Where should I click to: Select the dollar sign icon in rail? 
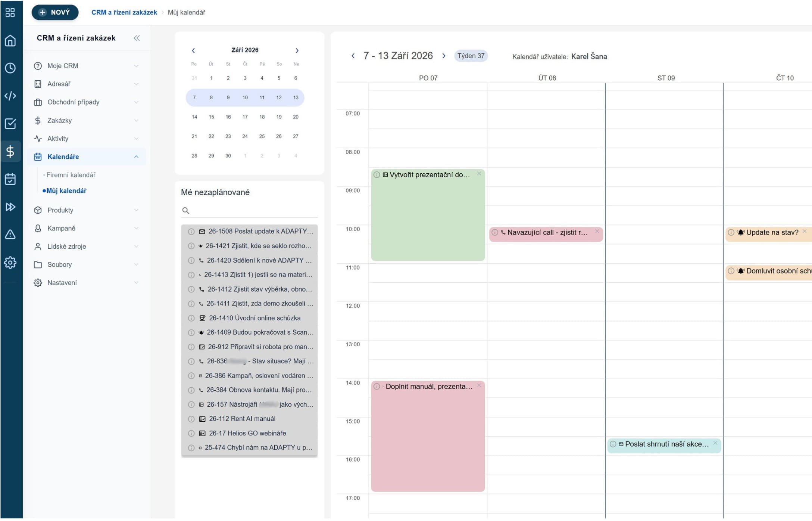point(10,151)
